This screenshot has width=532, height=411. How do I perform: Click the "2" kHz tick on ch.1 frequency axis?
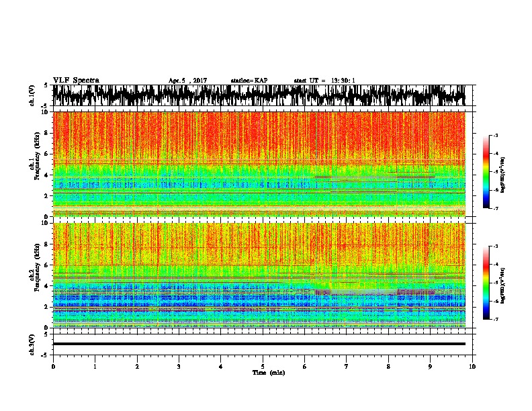point(47,195)
